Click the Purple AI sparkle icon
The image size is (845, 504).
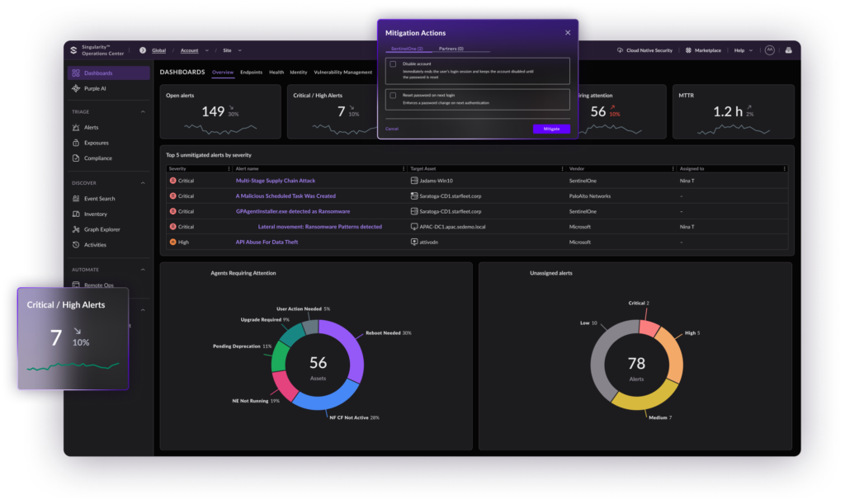76,88
